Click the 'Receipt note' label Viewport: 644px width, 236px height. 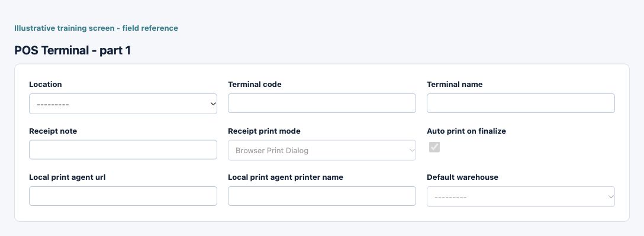[x=53, y=131]
